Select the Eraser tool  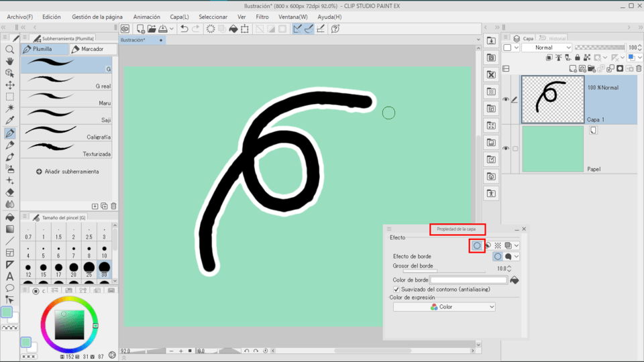tap(10, 192)
